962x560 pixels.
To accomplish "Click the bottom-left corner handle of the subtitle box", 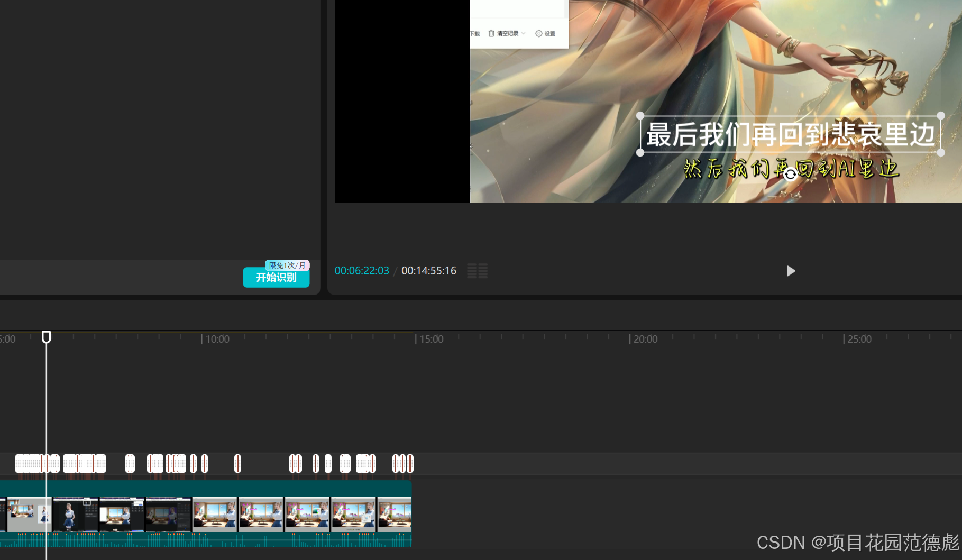I will pos(640,152).
